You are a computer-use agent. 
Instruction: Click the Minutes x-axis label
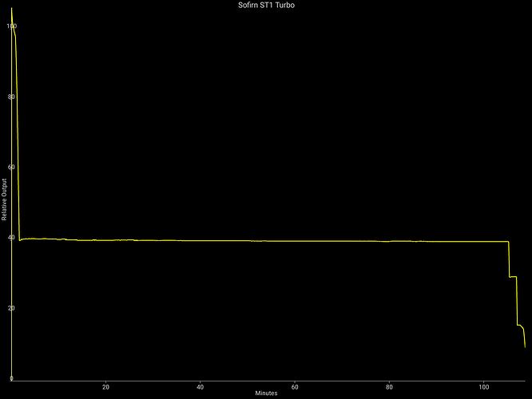tap(266, 393)
